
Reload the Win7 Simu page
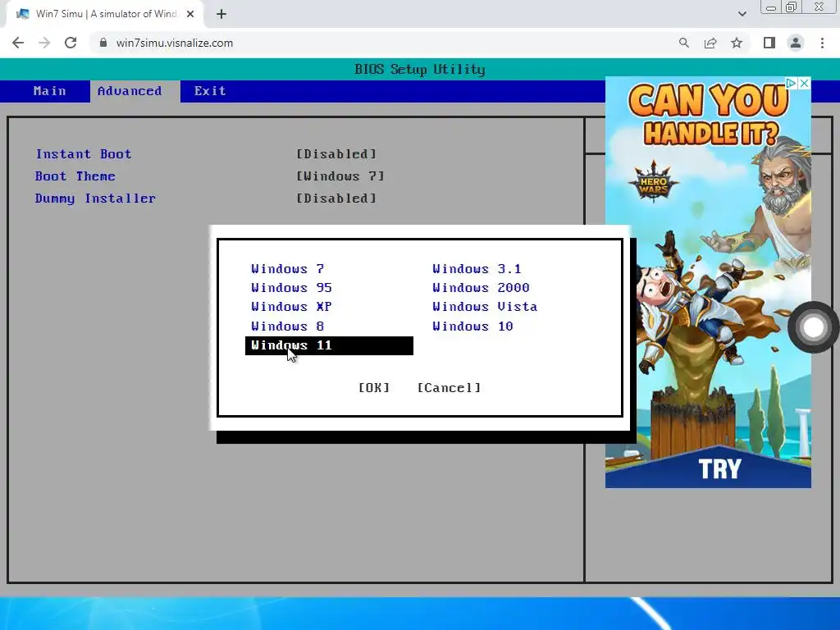pyautogui.click(x=71, y=43)
